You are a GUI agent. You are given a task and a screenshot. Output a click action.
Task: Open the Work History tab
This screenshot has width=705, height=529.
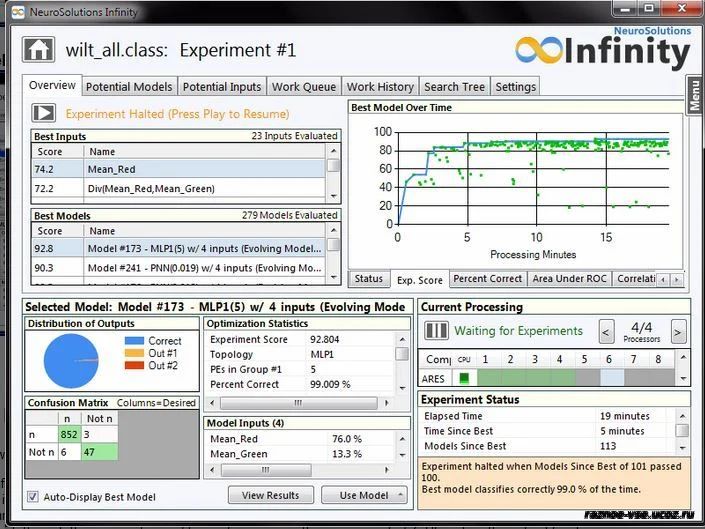coord(380,87)
